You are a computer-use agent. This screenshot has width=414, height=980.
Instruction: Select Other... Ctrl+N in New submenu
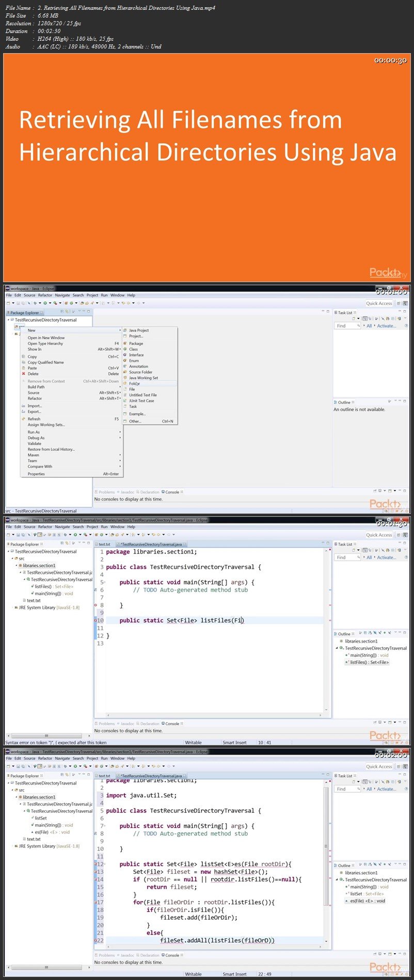tap(150, 421)
